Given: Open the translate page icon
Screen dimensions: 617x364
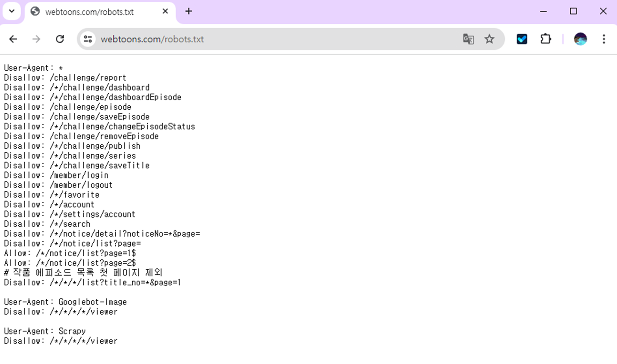Looking at the screenshot, I should [468, 39].
